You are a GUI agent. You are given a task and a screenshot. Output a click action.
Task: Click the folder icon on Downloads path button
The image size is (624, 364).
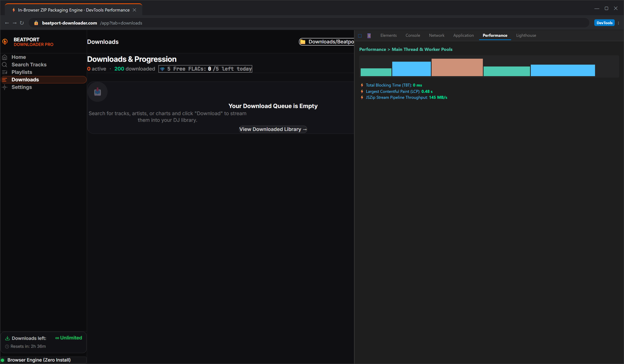click(303, 42)
